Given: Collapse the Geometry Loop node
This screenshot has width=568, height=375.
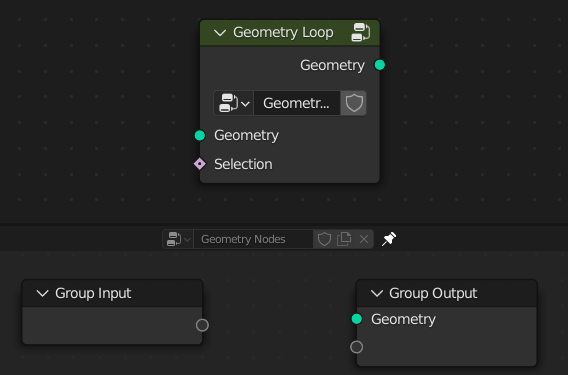Looking at the screenshot, I should pos(220,33).
